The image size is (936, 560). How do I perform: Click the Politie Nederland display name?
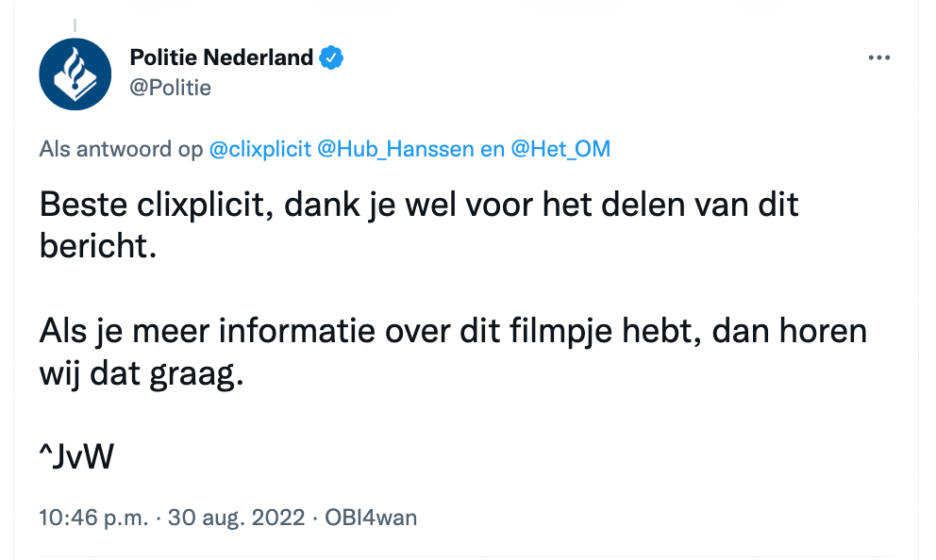tap(221, 58)
